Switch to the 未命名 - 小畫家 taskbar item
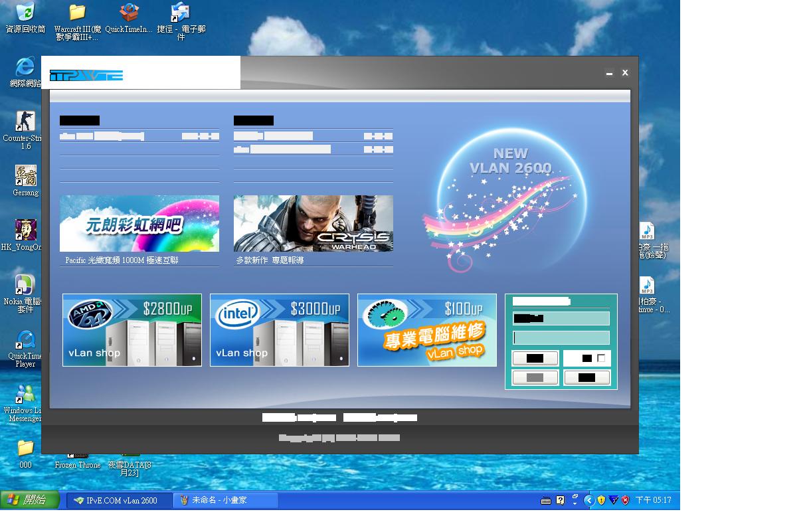Image resolution: width=807 pixels, height=532 pixels. click(224, 500)
